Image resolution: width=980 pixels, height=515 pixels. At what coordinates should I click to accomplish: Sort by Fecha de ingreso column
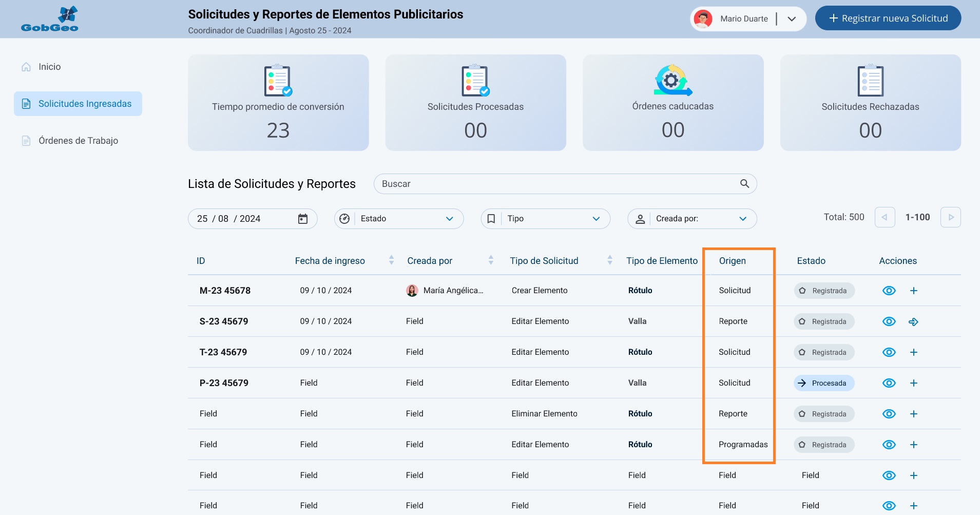click(391, 260)
